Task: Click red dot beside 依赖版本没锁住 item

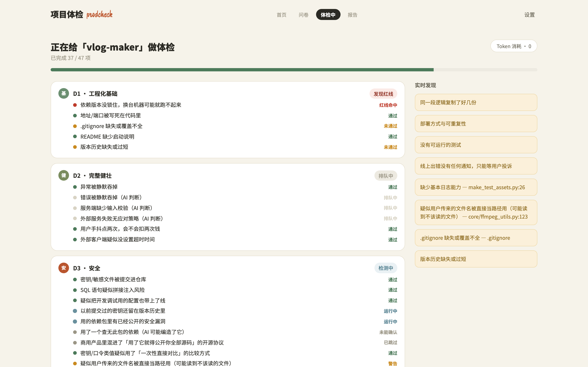Action: 75,105
